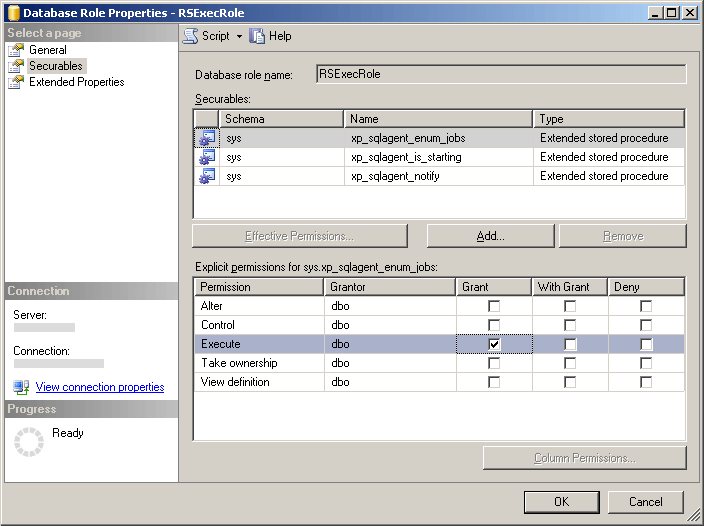Enable With Grant for Alter
Viewport: 704px width, 526px height.
pos(570,306)
